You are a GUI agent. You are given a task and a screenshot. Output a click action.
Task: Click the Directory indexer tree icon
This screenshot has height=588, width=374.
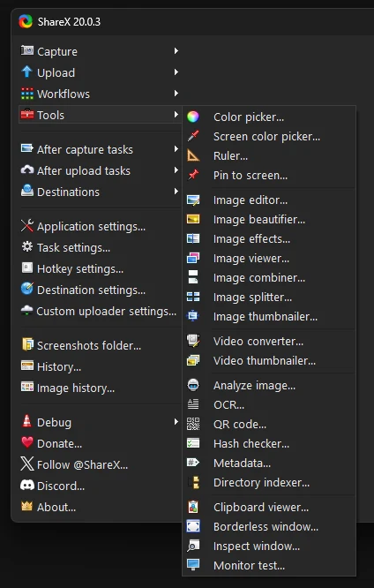point(194,482)
